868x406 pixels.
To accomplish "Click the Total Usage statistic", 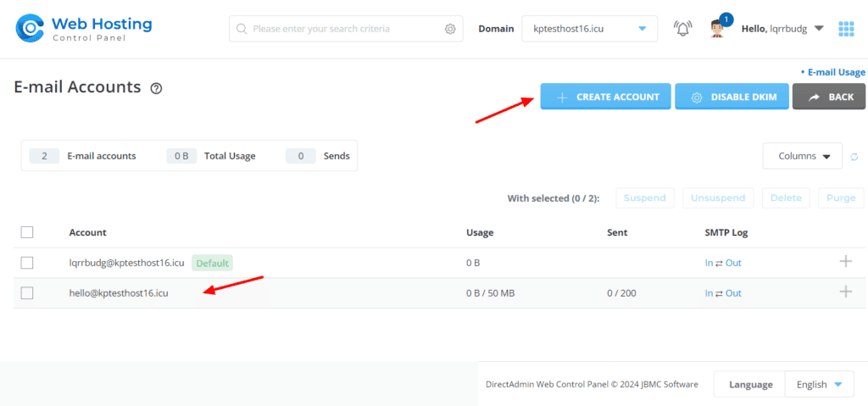I will click(x=211, y=156).
